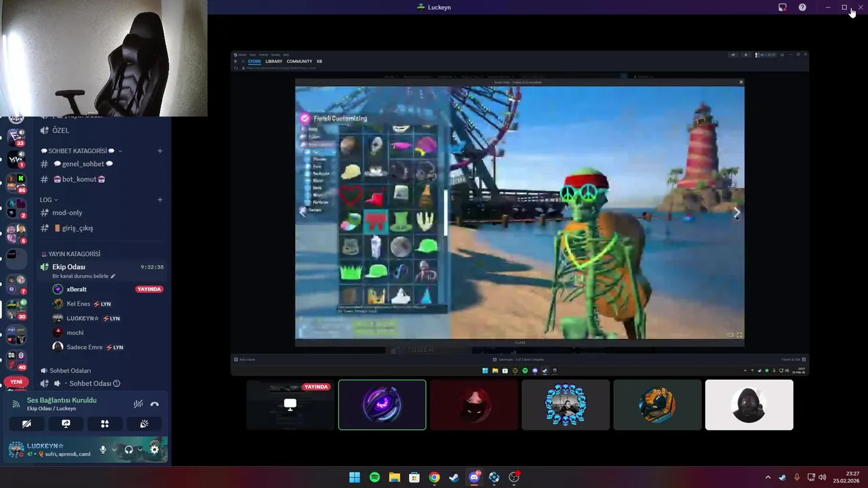Open the Activities launcher icon
The image size is (868, 488).
105,424
